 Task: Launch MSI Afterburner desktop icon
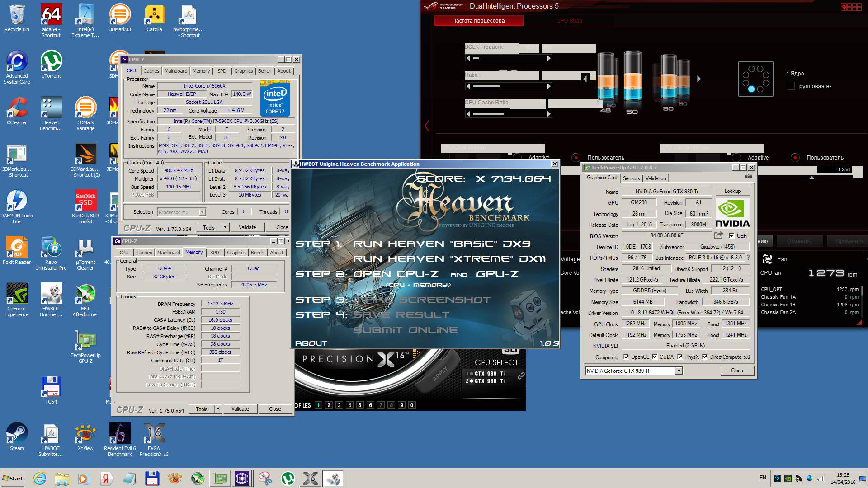pos(85,300)
